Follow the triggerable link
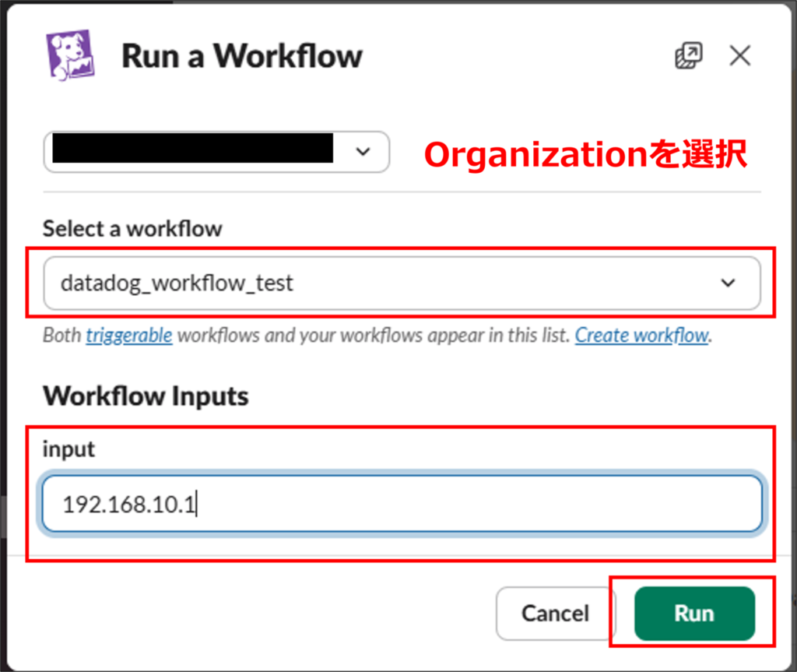This screenshot has height=672, width=797. pyautogui.click(x=129, y=336)
